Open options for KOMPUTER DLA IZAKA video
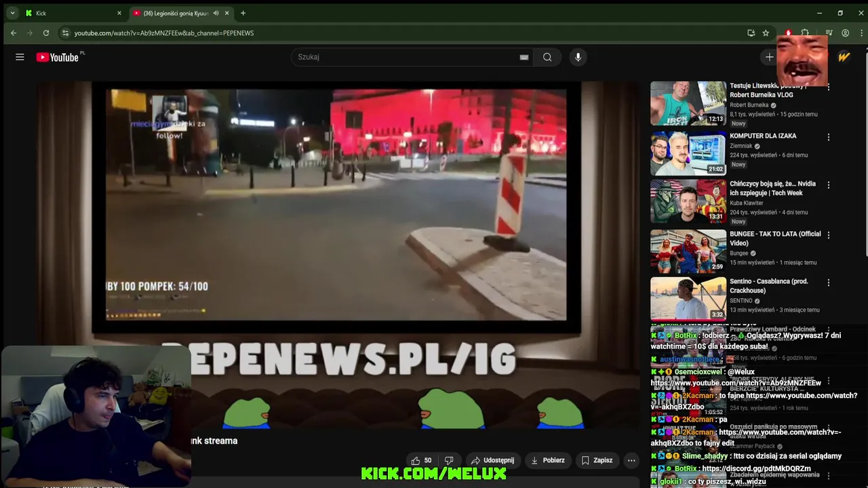The image size is (868, 488). coord(828,137)
